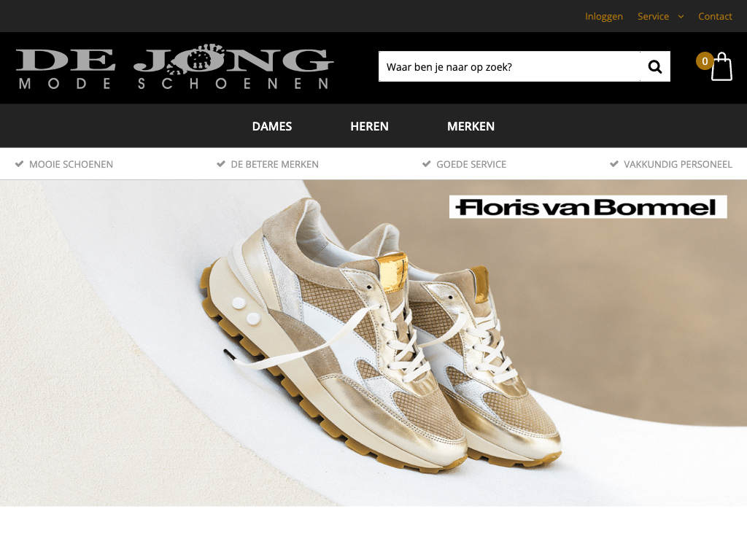Click the Vakkundig Personeel text

[x=678, y=164]
